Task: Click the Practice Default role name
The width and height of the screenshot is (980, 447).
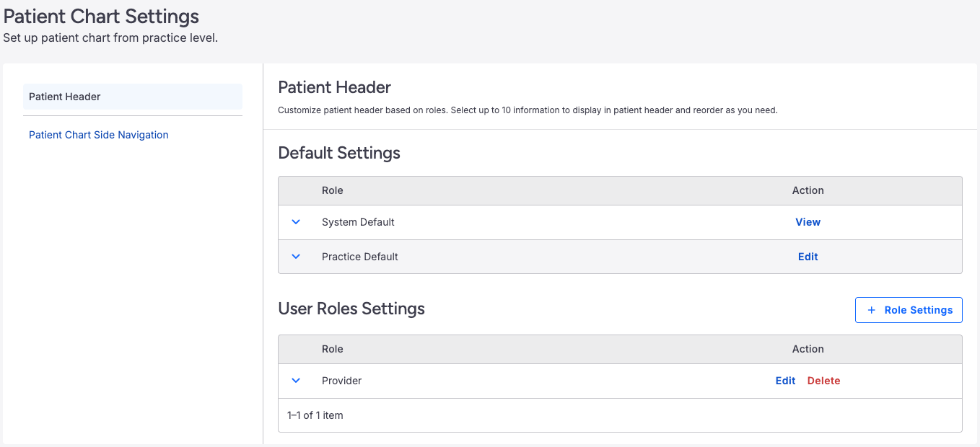Action: (x=360, y=257)
